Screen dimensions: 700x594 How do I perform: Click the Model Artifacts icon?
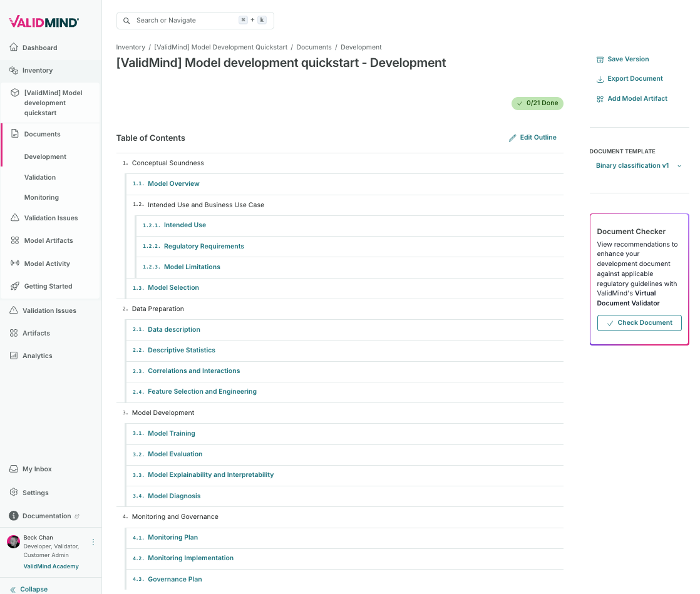(15, 240)
